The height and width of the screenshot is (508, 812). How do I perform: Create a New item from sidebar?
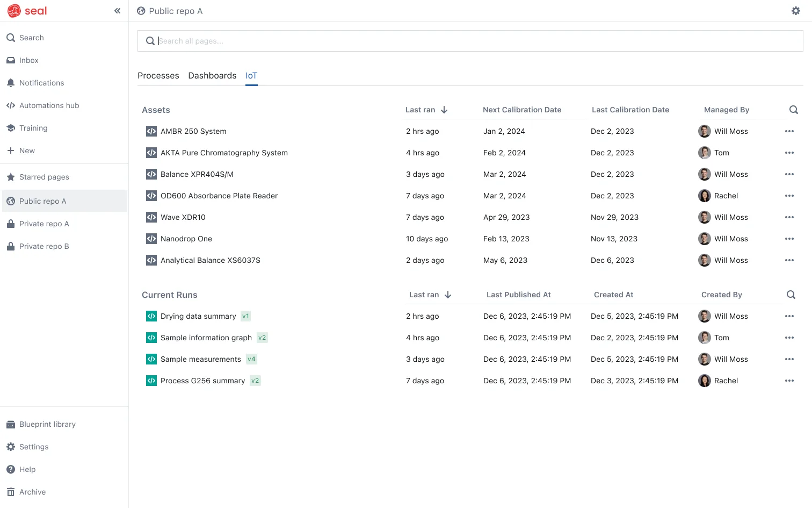point(27,151)
